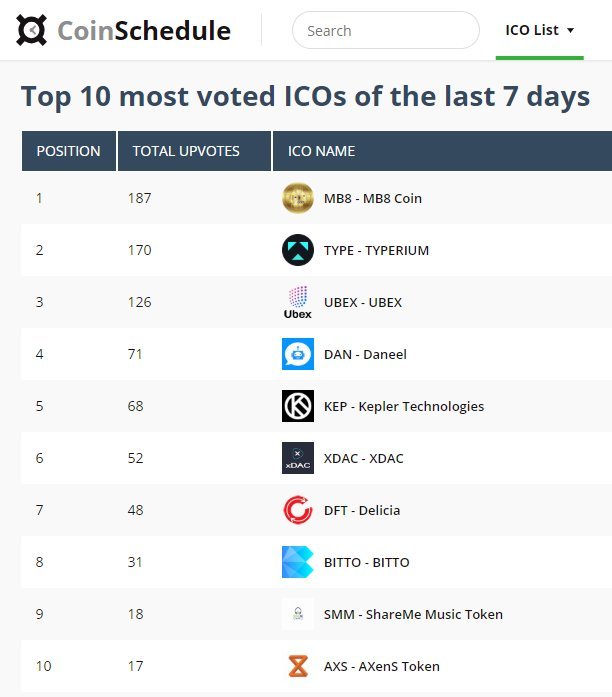Open SMM - ShareMe Music Token link

(413, 614)
